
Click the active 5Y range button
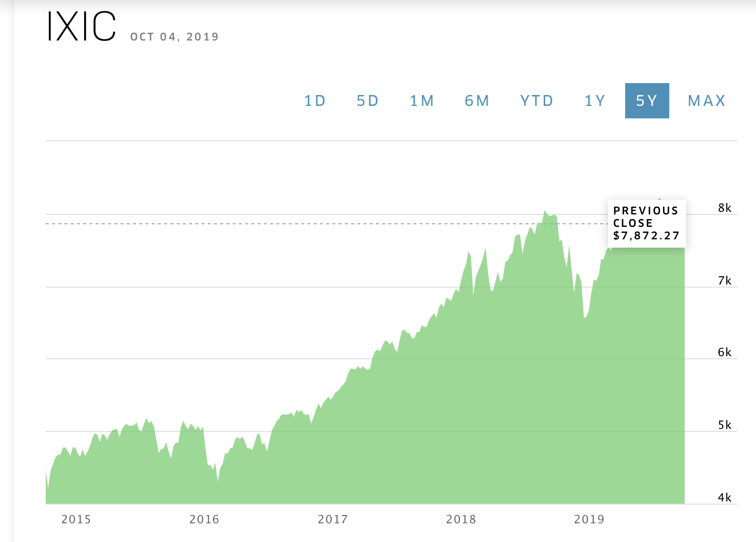click(647, 101)
